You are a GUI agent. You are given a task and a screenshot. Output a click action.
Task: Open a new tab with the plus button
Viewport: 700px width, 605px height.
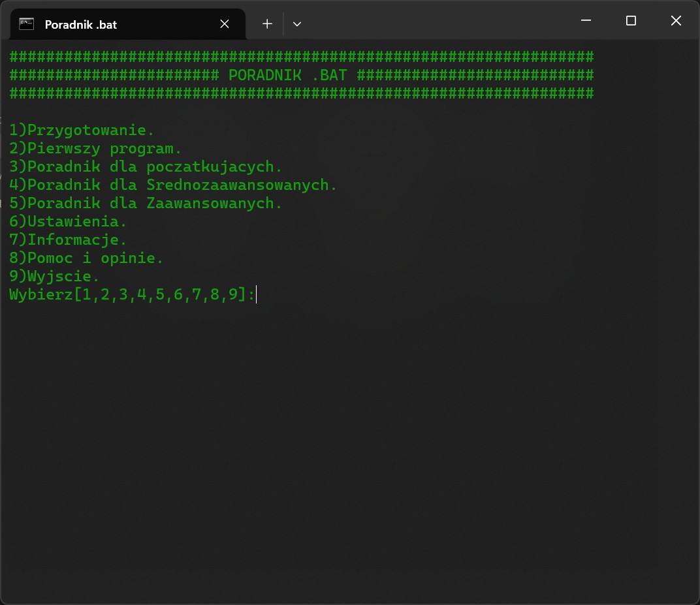click(x=267, y=24)
